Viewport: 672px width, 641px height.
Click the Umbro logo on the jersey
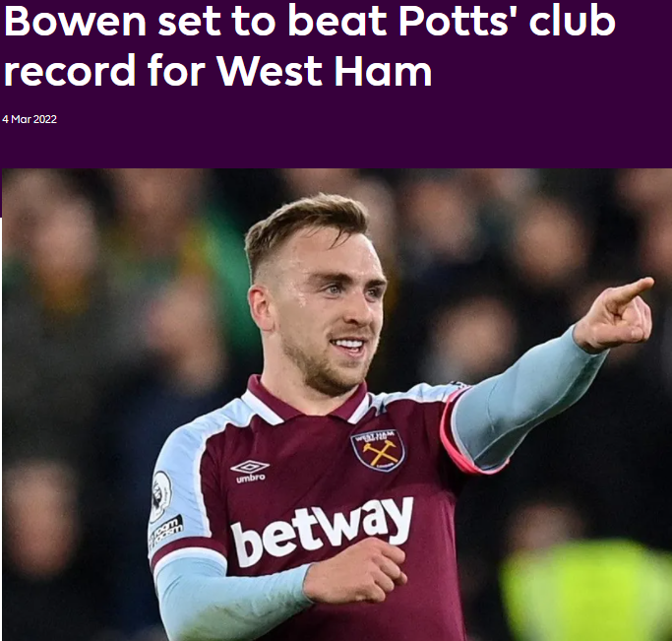pyautogui.click(x=250, y=471)
